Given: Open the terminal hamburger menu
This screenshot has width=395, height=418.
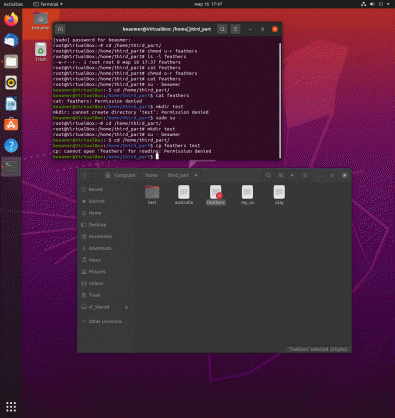Looking at the screenshot, I should [235, 29].
